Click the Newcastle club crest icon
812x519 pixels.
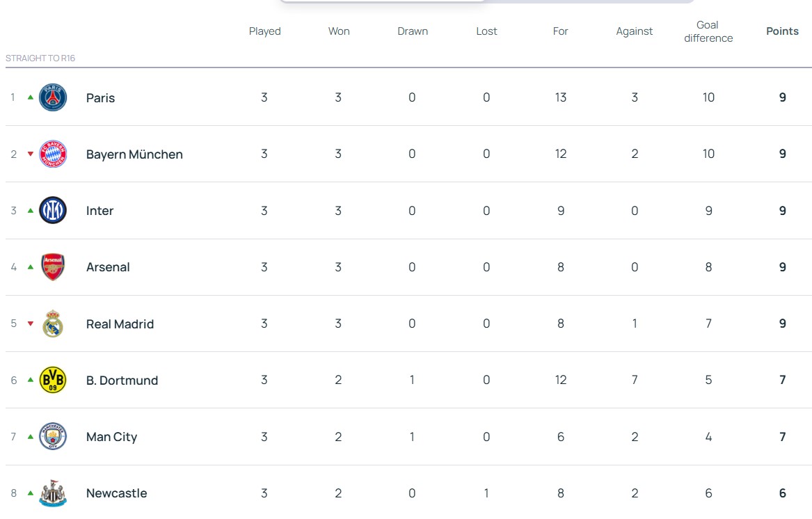click(53, 493)
